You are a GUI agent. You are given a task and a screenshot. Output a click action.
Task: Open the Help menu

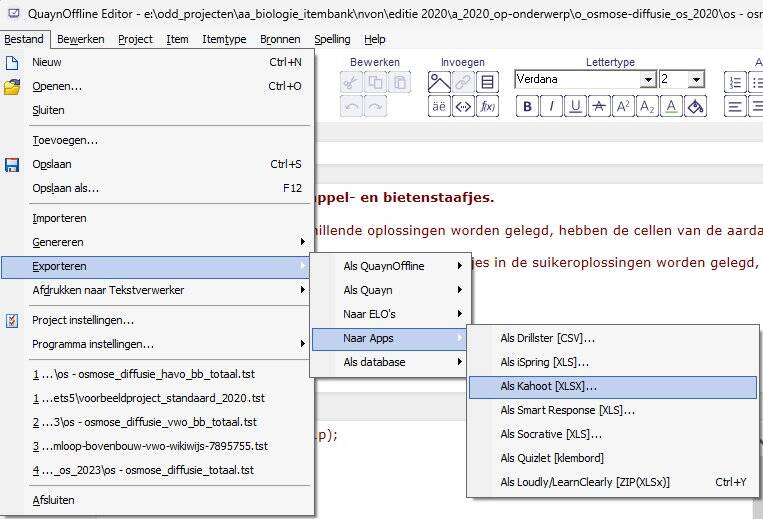pyautogui.click(x=375, y=39)
